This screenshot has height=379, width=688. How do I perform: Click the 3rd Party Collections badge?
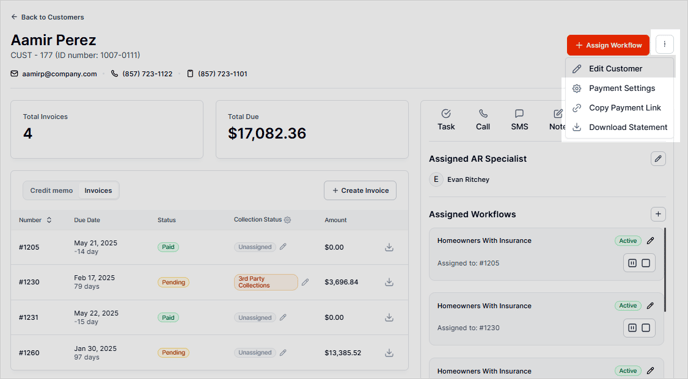coord(266,282)
